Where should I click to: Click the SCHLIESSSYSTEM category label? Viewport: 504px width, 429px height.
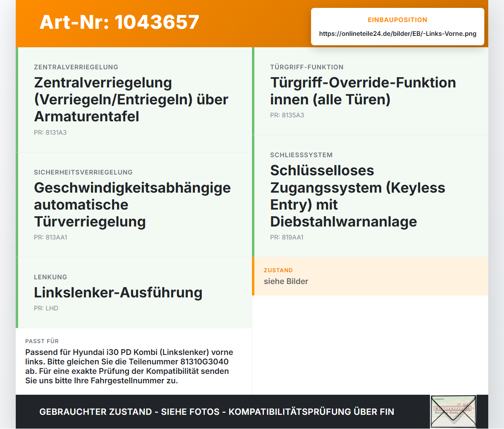tap(301, 155)
